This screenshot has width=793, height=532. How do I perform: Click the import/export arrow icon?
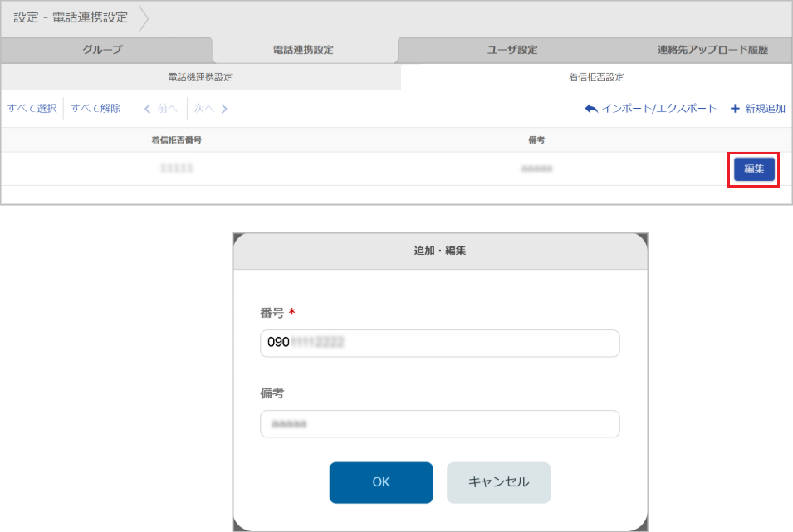click(590, 109)
